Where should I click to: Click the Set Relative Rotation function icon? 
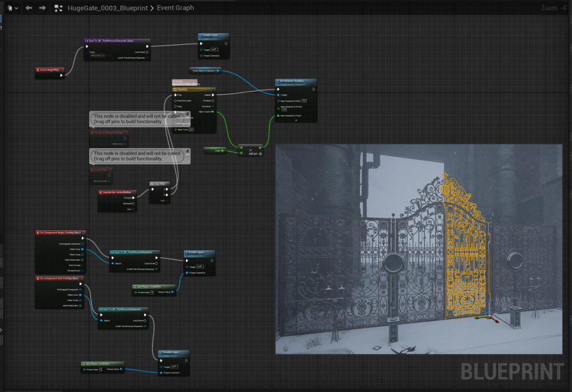pos(278,81)
